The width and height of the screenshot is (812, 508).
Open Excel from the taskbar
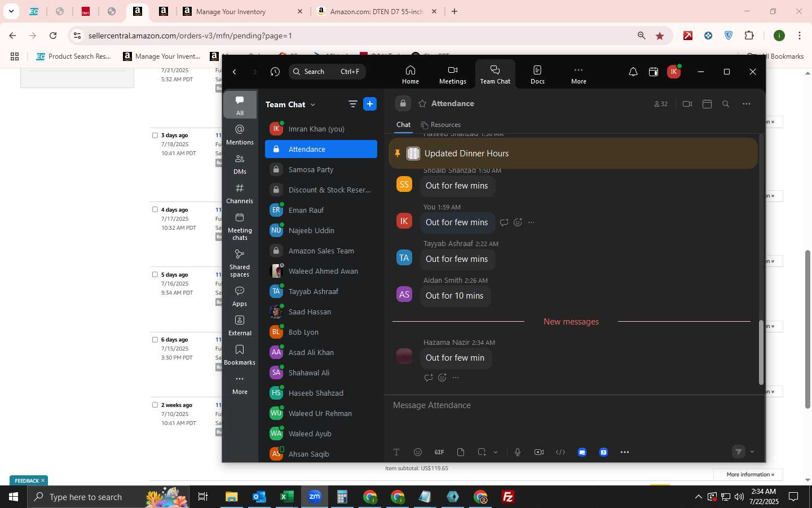[x=286, y=497]
